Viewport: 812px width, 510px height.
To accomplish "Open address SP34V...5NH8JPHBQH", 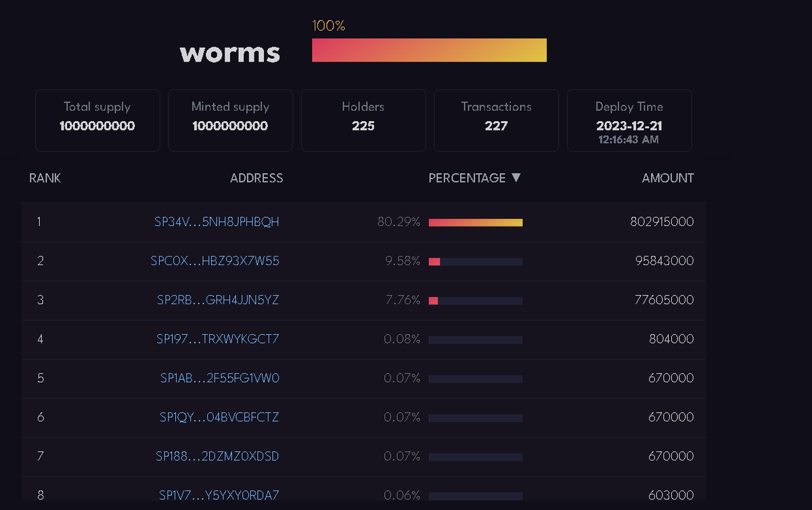I will point(217,222).
